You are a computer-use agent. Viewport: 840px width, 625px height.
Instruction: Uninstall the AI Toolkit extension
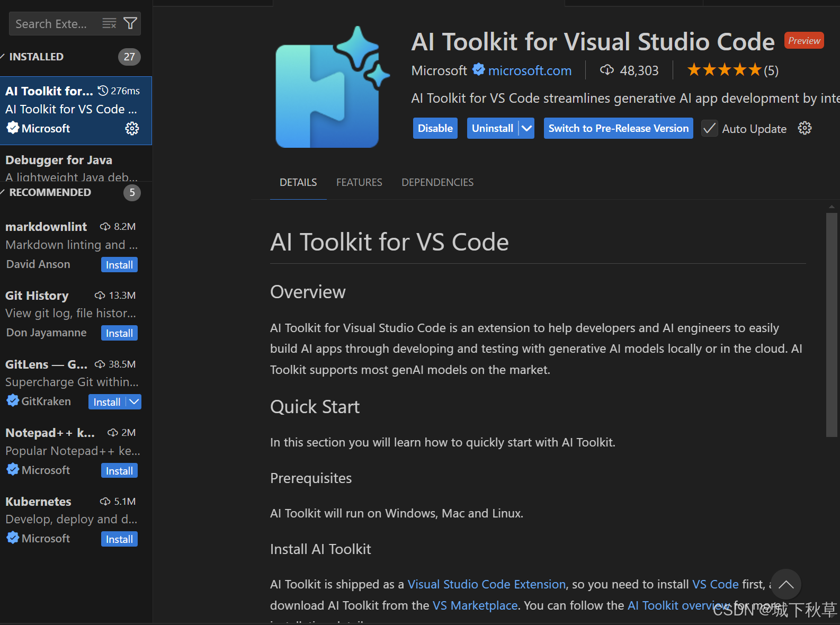(493, 128)
